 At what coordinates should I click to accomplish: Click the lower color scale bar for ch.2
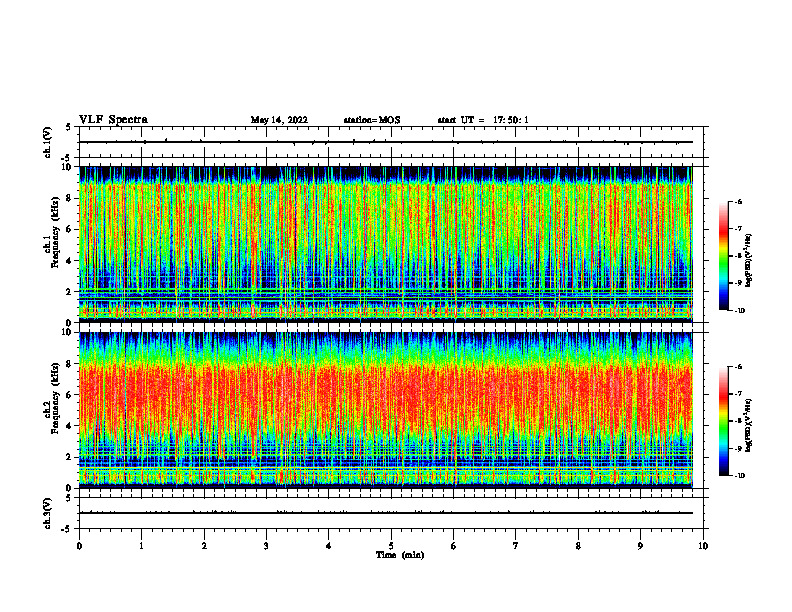click(x=723, y=421)
